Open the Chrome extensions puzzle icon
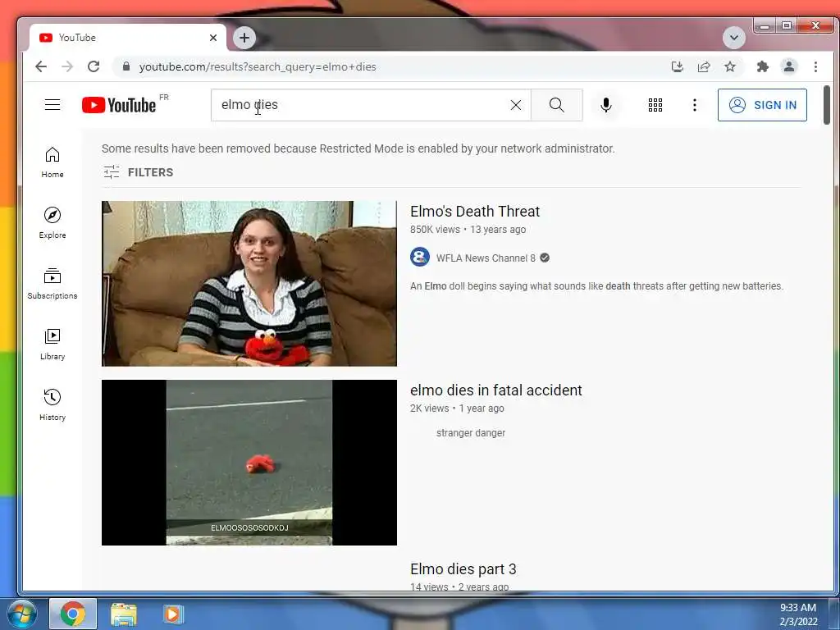The image size is (840, 630). tap(762, 66)
